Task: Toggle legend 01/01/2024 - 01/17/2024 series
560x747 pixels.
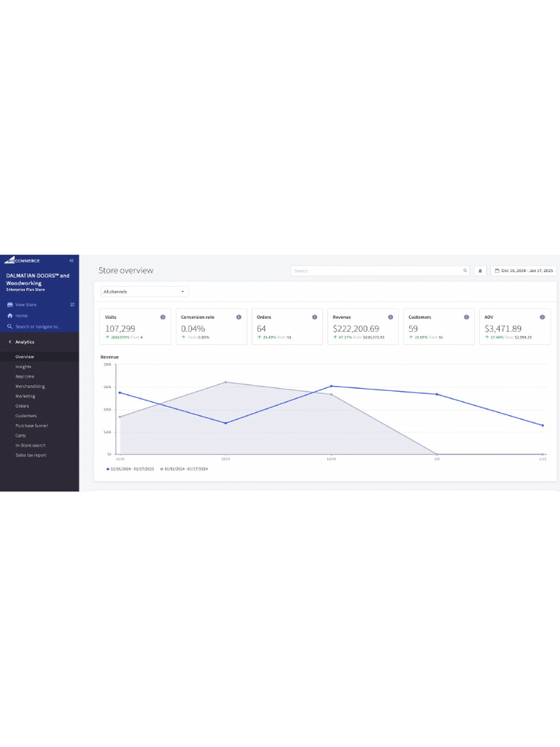Action: tap(184, 469)
